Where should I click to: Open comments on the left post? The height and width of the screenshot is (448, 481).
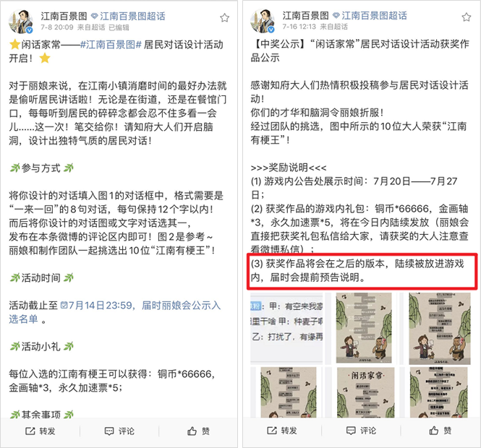[x=119, y=431]
